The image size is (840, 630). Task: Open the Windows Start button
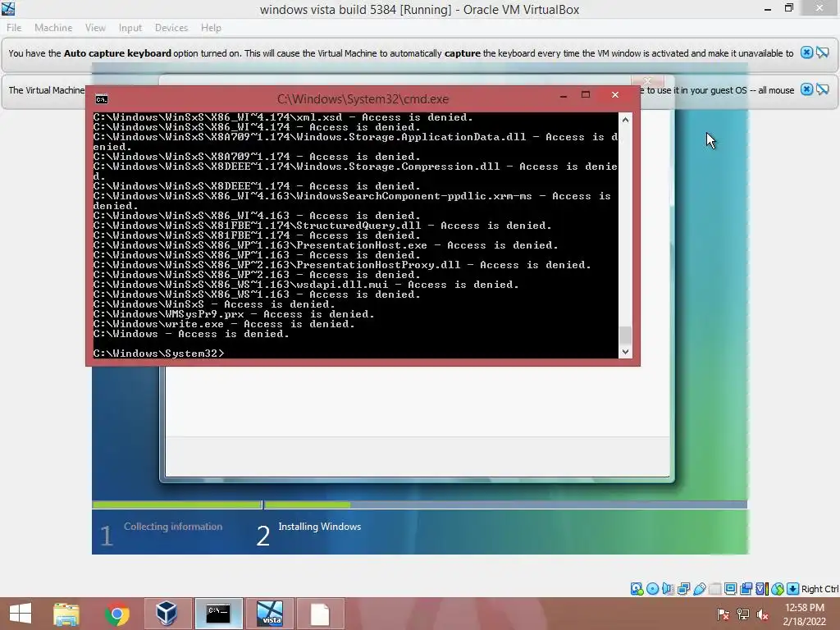point(21,614)
